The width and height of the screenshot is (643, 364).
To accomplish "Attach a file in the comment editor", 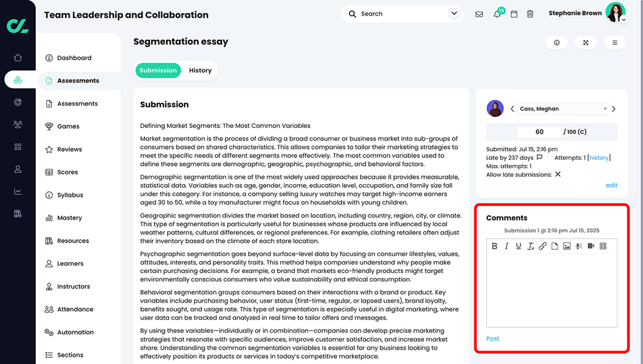I will click(x=554, y=246).
